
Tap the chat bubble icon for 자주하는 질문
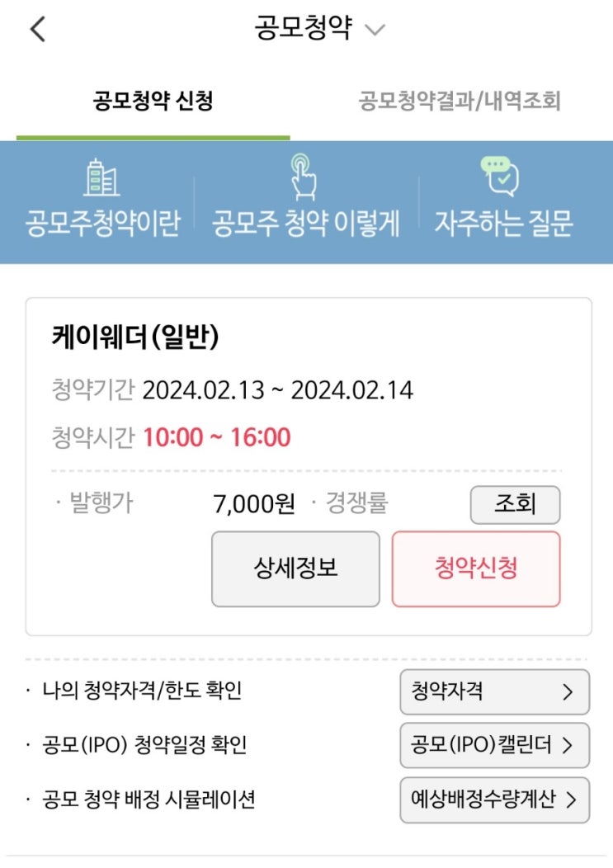(x=500, y=176)
